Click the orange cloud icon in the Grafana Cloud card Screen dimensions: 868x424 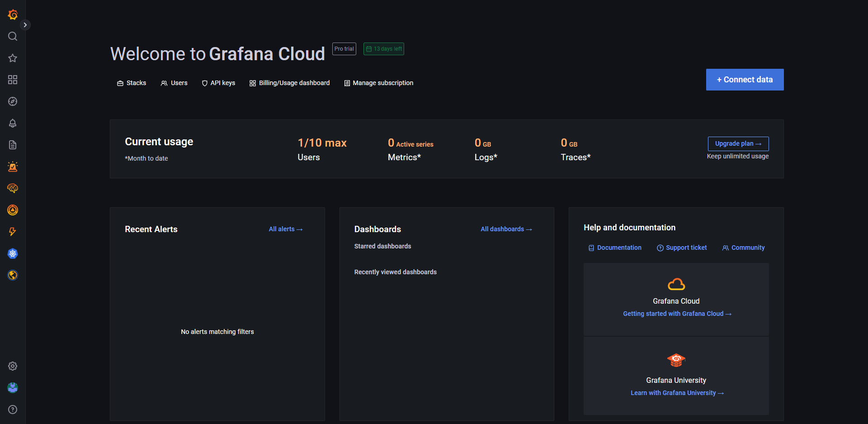coord(676,284)
